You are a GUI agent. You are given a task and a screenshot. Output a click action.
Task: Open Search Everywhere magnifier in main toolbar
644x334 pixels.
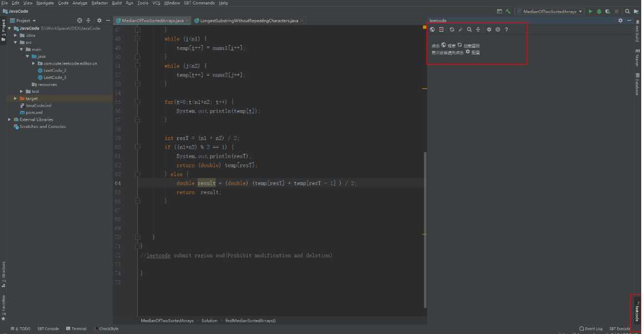tap(627, 12)
